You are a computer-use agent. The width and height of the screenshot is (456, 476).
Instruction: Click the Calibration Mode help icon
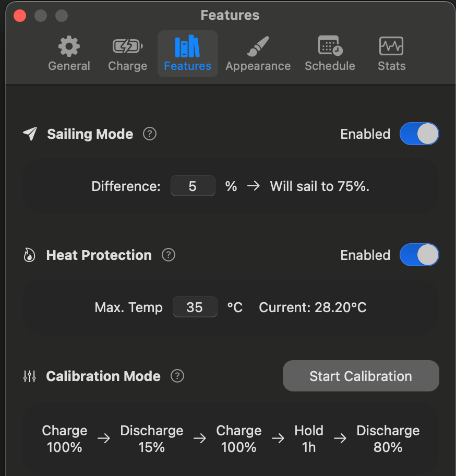pos(177,376)
